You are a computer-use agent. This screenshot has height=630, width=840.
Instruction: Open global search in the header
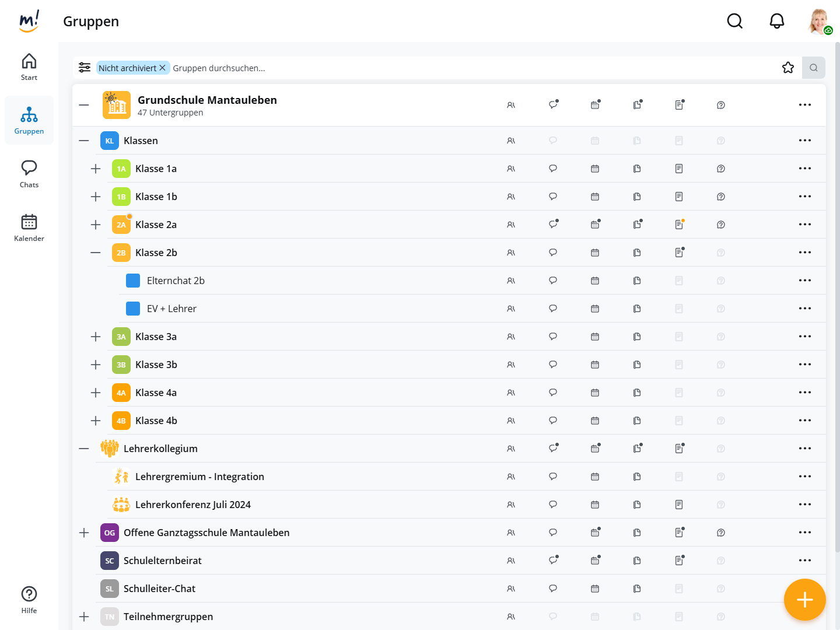click(734, 21)
